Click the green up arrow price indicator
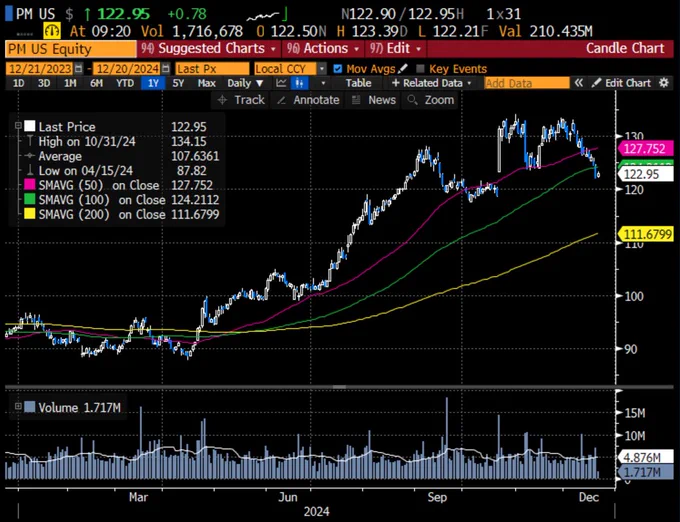 [x=88, y=14]
